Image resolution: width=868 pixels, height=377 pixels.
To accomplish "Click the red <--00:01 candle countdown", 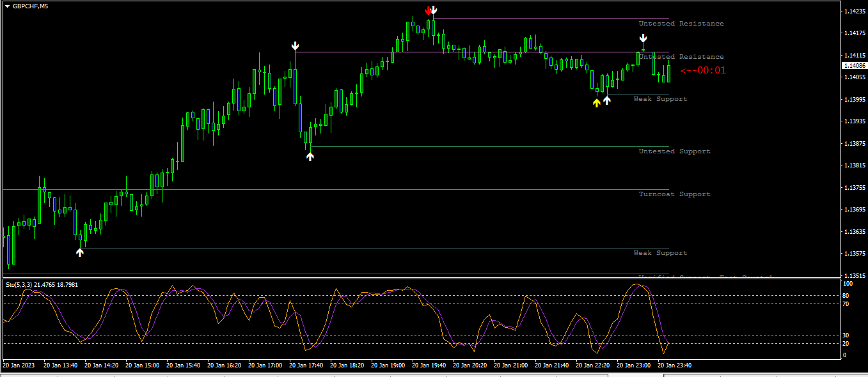I will click(703, 70).
